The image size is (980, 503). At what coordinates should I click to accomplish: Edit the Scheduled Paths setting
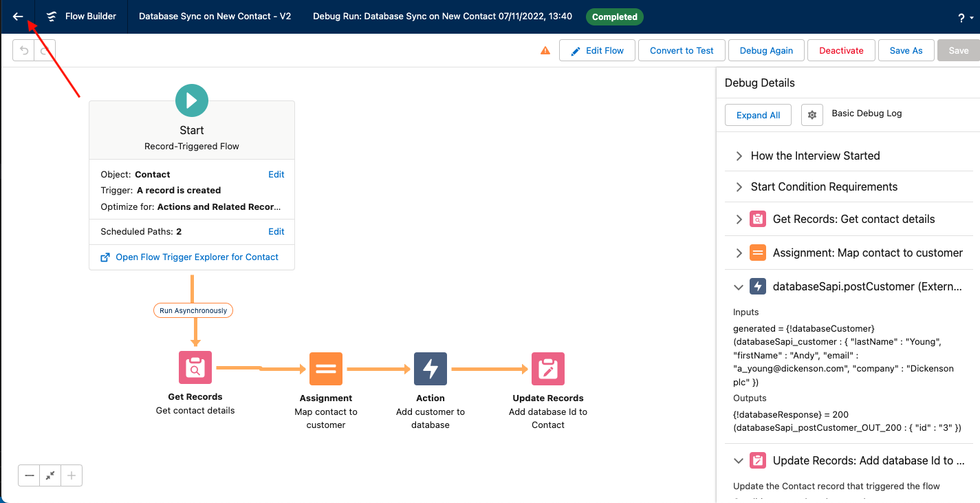pos(276,232)
